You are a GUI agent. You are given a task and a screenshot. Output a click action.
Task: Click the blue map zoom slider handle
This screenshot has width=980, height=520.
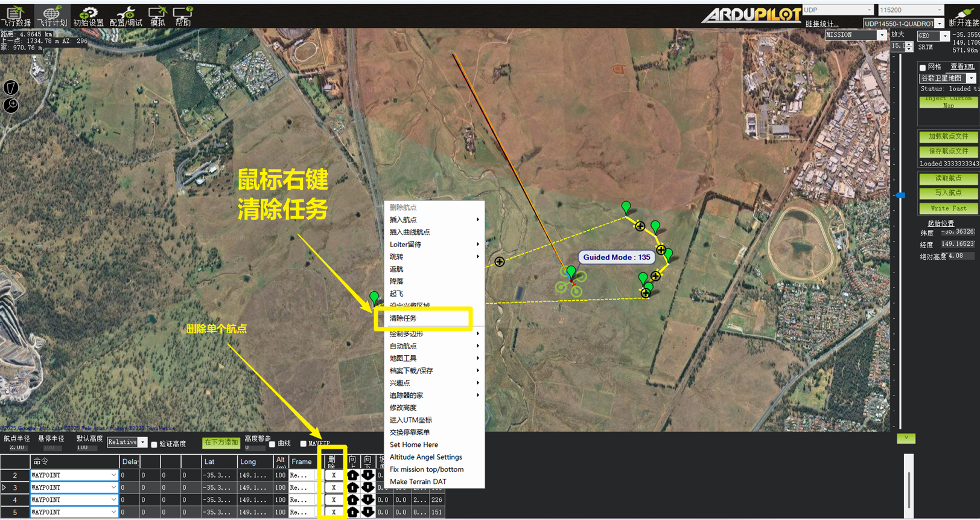pyautogui.click(x=900, y=195)
